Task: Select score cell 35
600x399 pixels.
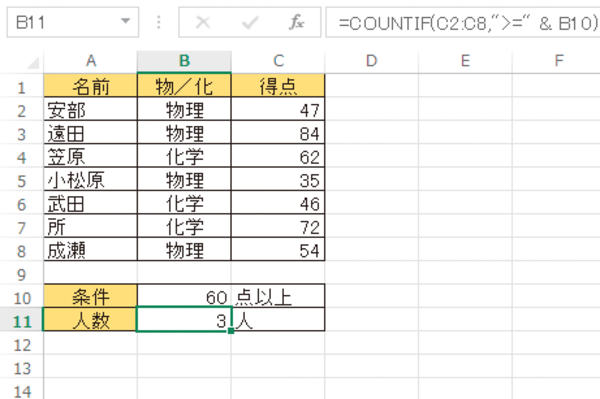Action: click(278, 179)
